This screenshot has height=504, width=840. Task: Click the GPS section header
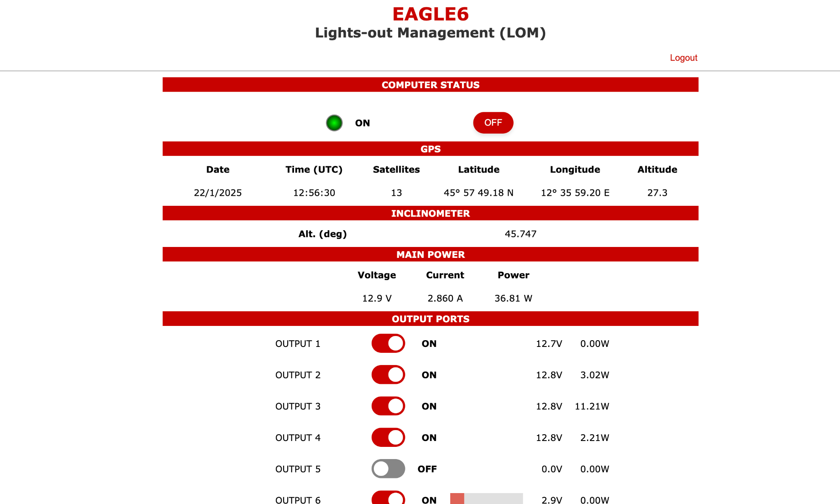click(430, 149)
